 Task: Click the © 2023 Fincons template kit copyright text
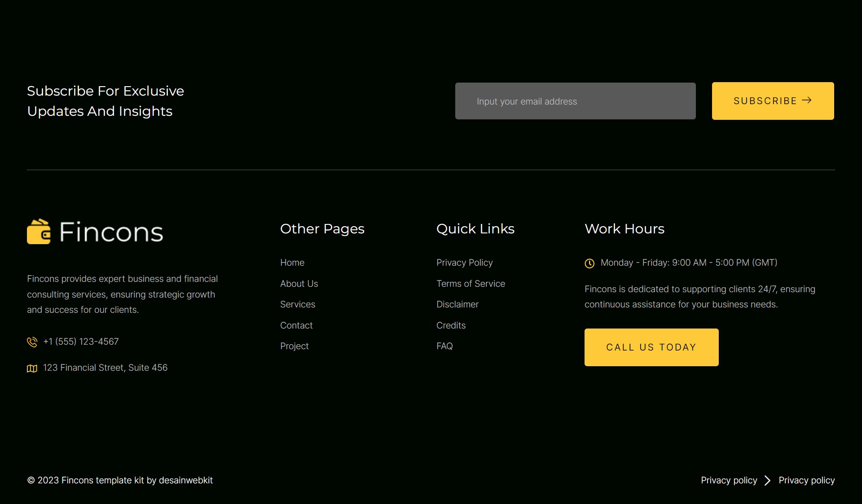[120, 480]
